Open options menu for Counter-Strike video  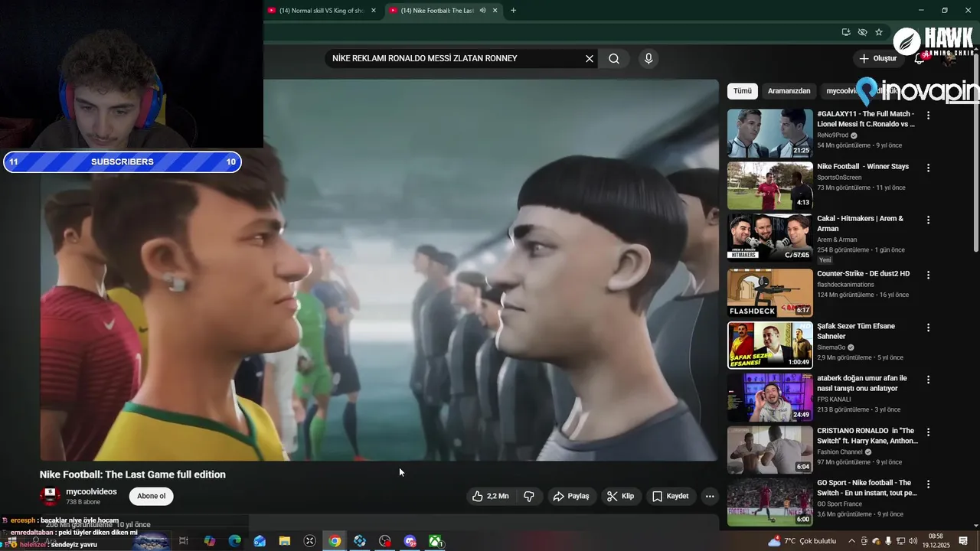(x=928, y=275)
